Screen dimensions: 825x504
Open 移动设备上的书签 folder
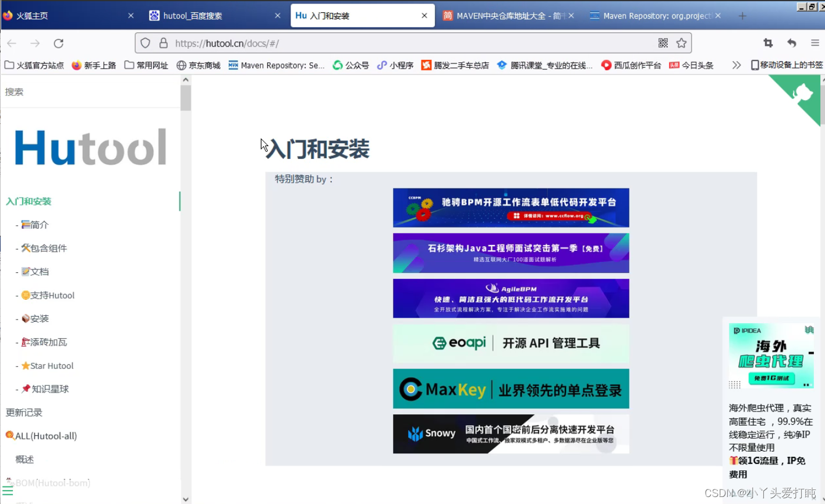click(x=787, y=65)
